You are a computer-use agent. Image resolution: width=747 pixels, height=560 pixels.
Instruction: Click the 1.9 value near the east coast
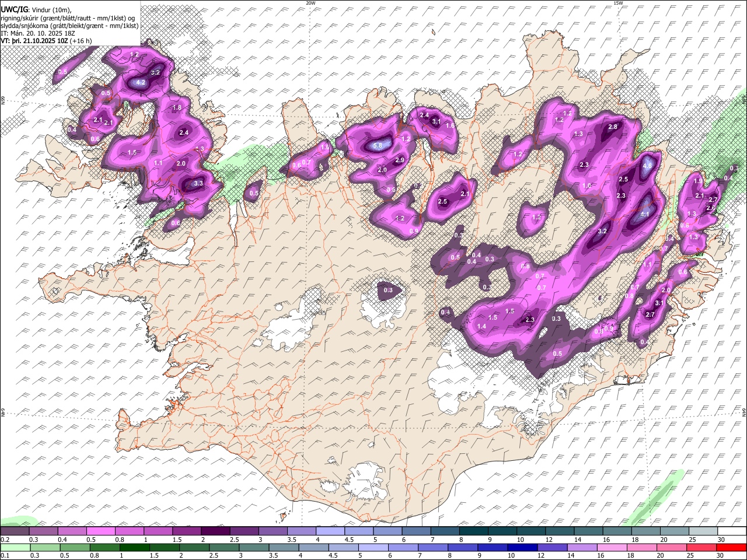tap(698, 181)
